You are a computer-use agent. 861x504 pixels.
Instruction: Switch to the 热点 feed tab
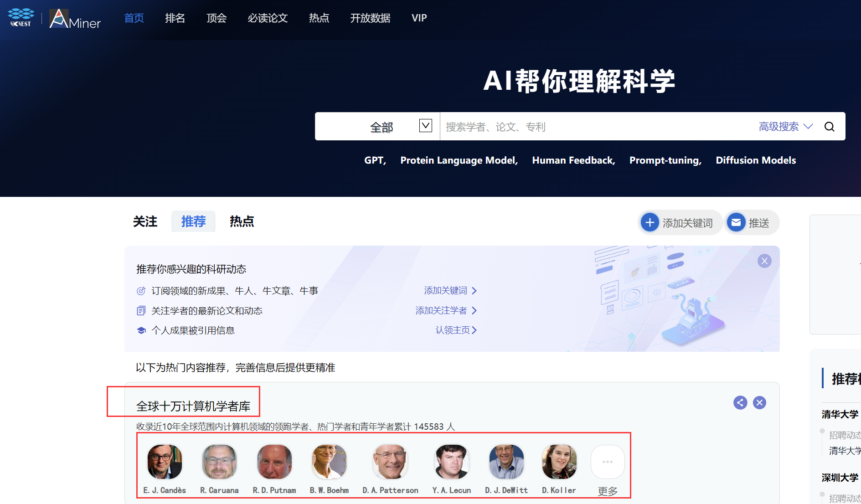242,222
